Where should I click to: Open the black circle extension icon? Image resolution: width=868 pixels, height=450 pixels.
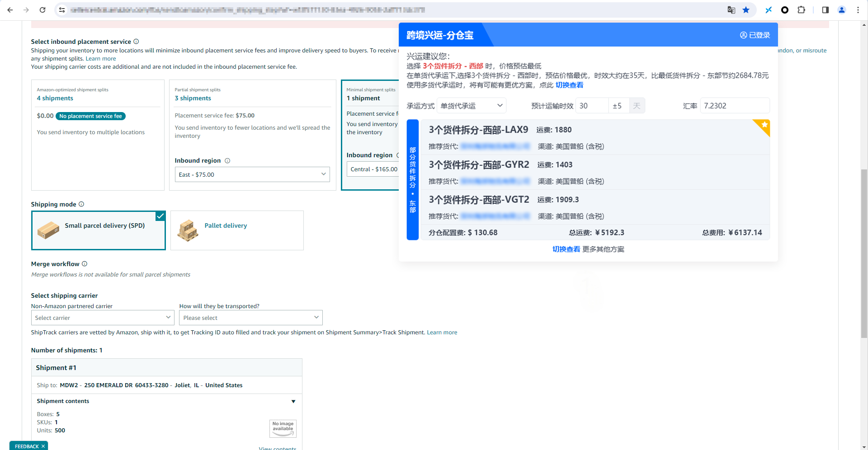[x=785, y=10]
